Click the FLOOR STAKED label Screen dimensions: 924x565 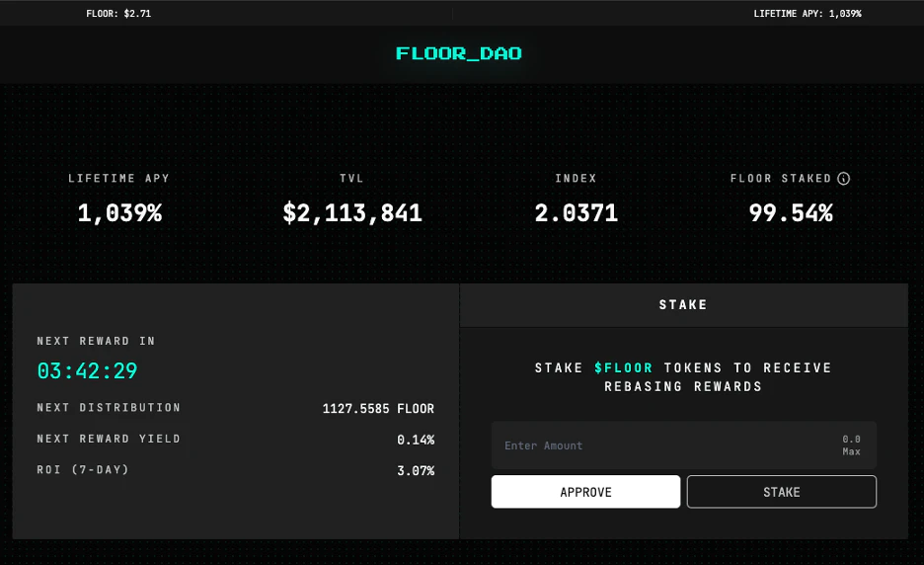coord(781,179)
